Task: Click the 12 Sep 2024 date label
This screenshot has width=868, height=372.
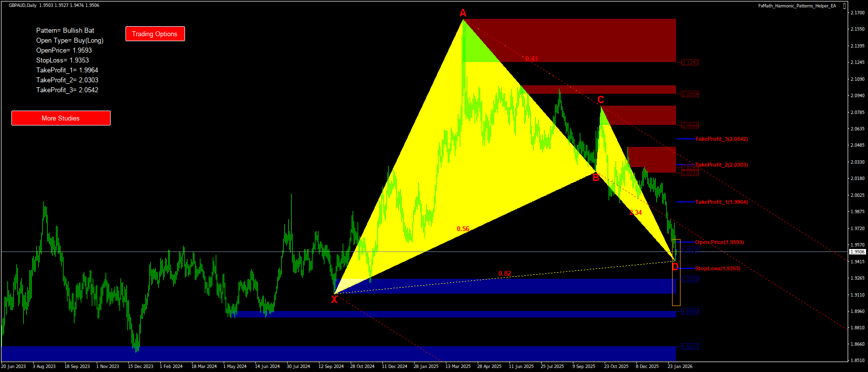Action: point(331,367)
